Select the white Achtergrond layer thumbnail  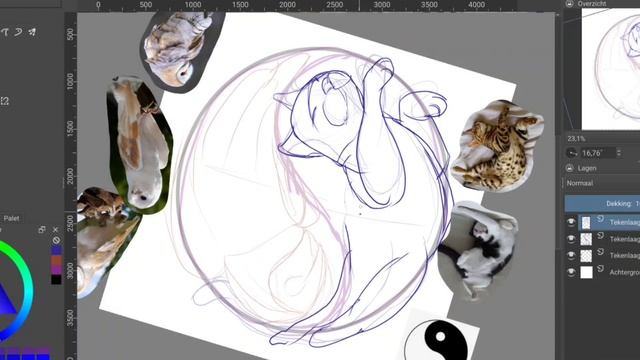point(586,272)
